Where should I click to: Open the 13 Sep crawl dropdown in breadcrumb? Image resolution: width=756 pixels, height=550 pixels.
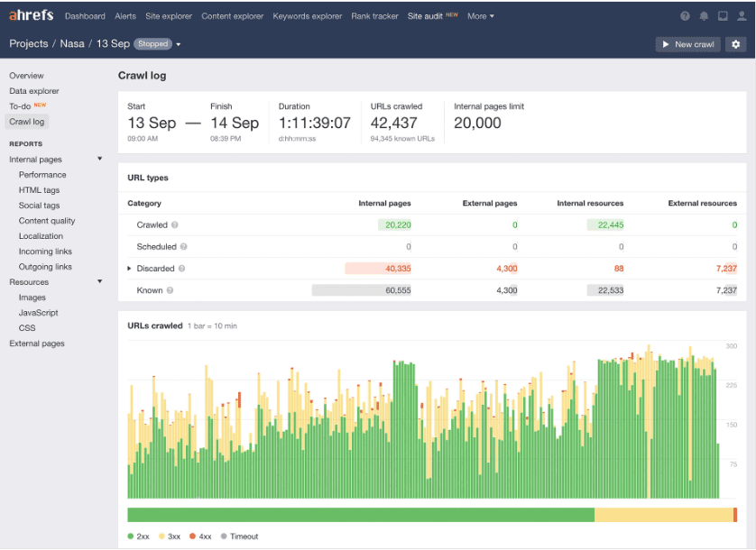tap(180, 43)
